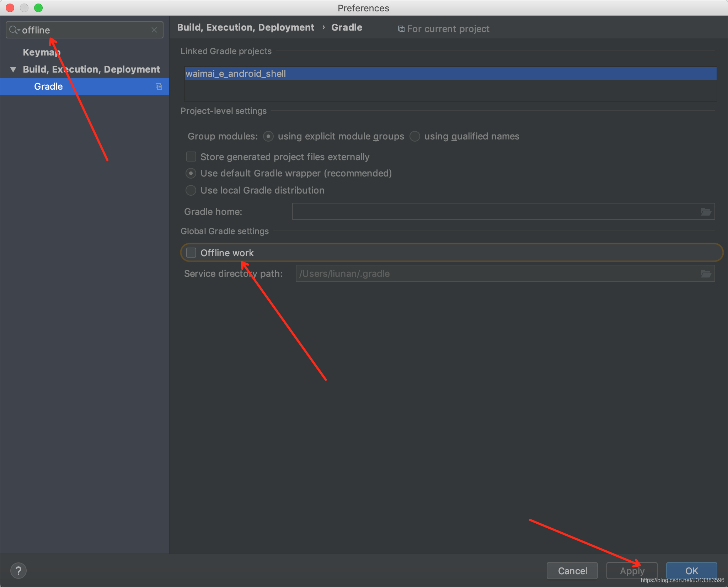Browse for a Gradle home folder
The width and height of the screenshot is (728, 587).
(x=706, y=211)
